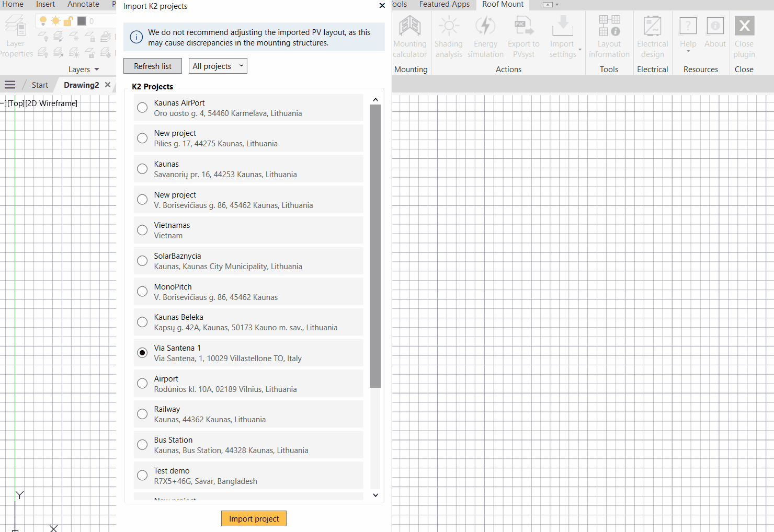Open the Mounting calculator tool

pos(410,36)
